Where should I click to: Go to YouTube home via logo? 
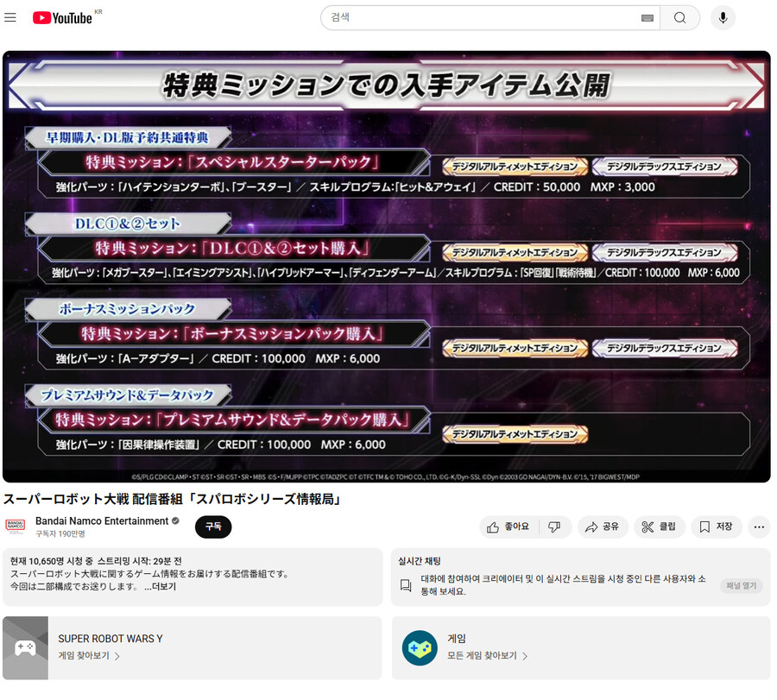pyautogui.click(x=62, y=18)
